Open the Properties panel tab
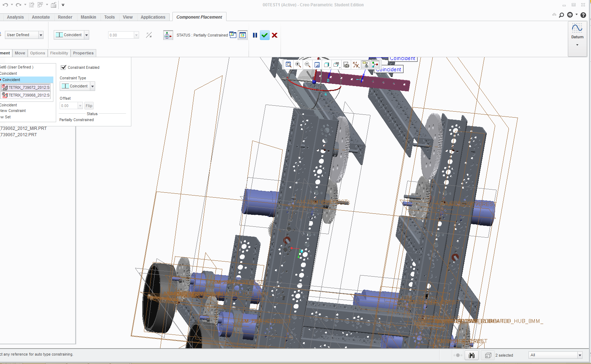The image size is (591, 364). pyautogui.click(x=83, y=53)
